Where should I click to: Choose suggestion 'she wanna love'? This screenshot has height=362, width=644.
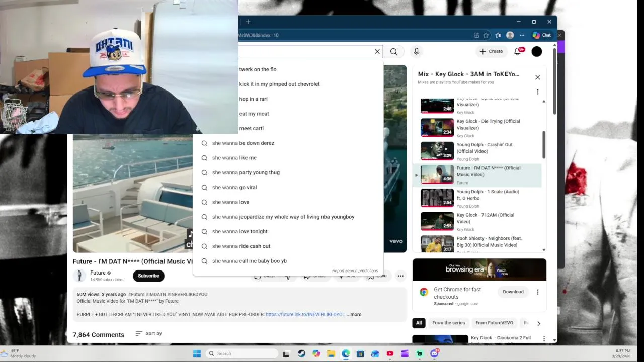click(x=288, y=202)
